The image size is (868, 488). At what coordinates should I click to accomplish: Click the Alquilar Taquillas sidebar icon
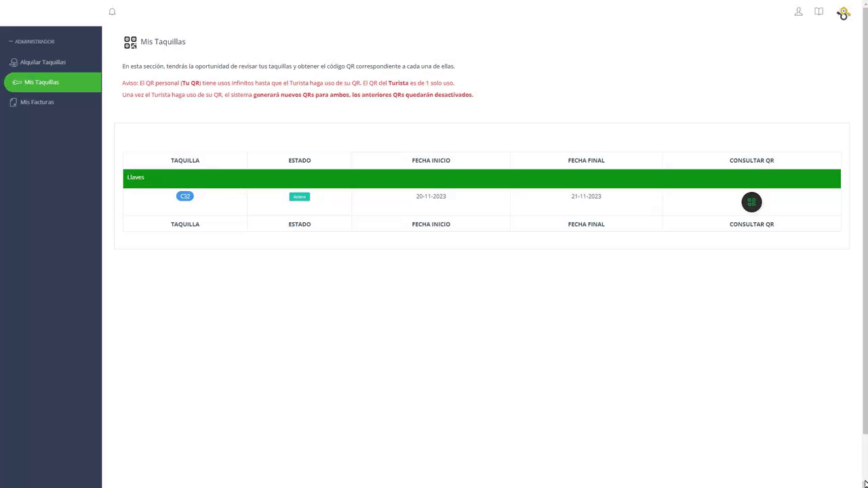(x=14, y=62)
